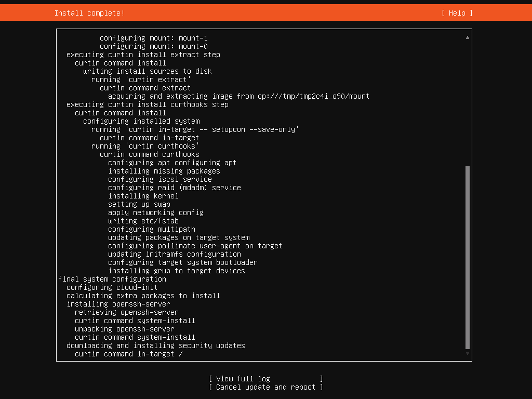Click 'executing curtin install extract step' line

pos(143,55)
